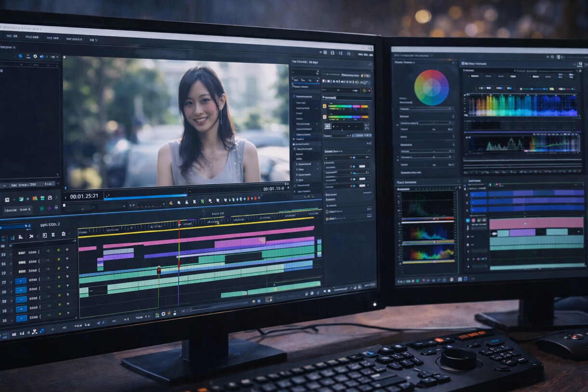Click the camera snapshot icon above the timeline panel
Image resolution: width=588 pixels, height=392 pixels.
[x=50, y=198]
